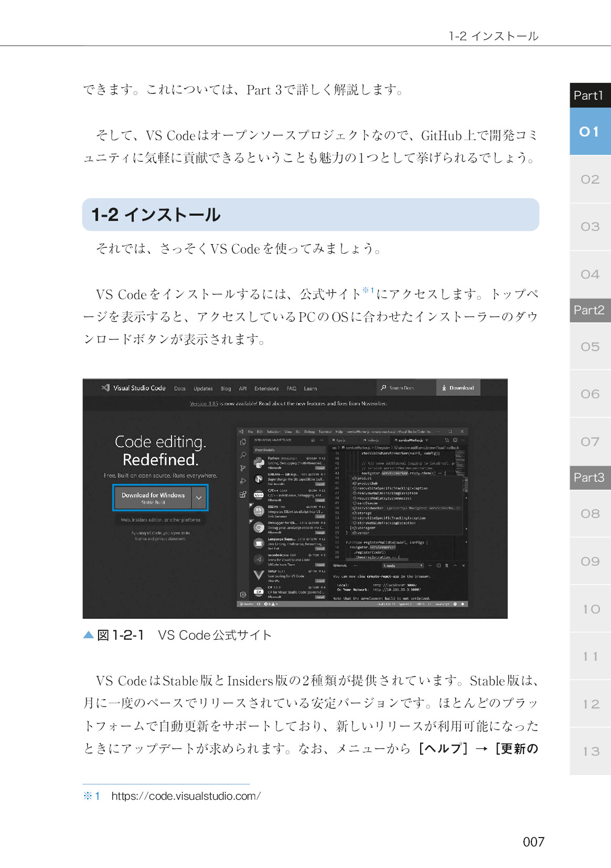Click the Install button for the GitLens extension

(x=320, y=484)
